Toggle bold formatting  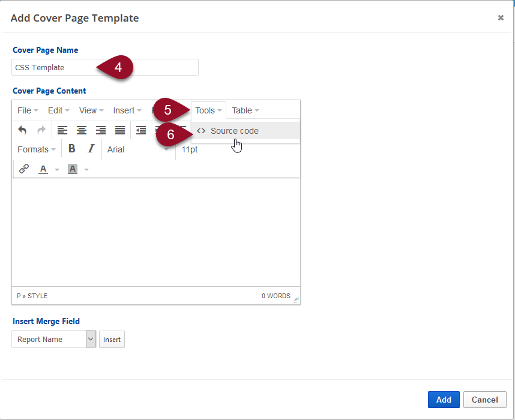[72, 149]
